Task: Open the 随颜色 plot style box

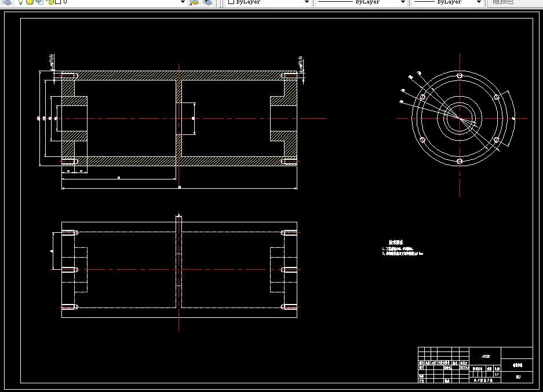Action: 515,2
